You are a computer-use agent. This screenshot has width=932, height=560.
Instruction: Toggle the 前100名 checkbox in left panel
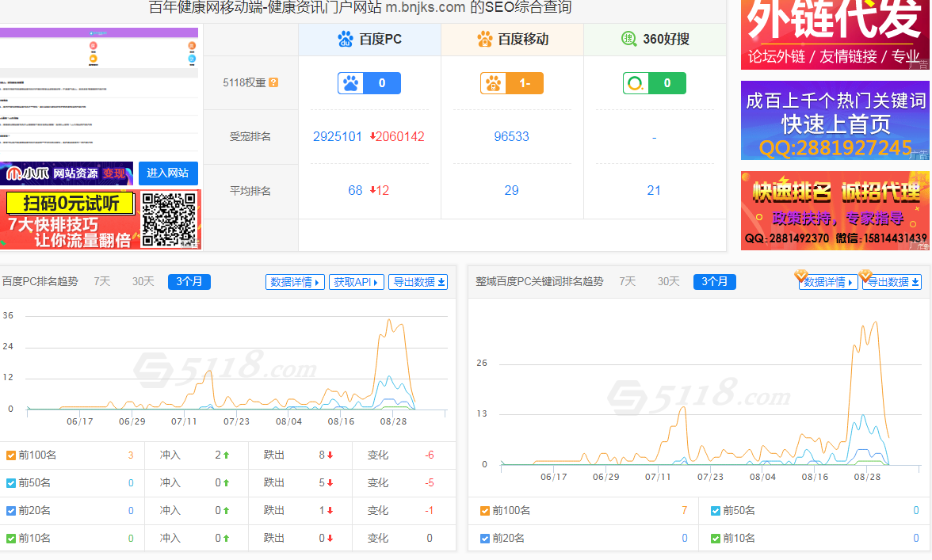tap(11, 455)
